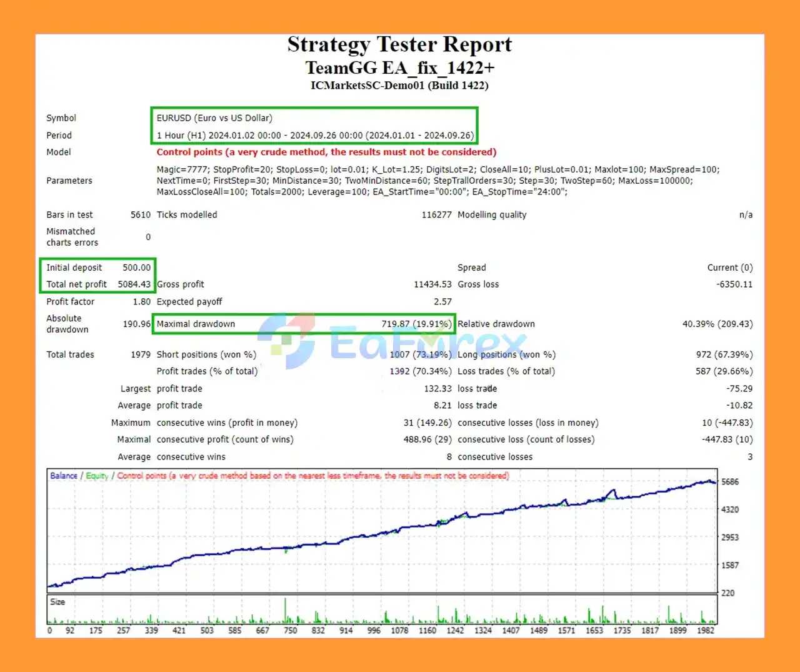Click the ICMarketsSC-Demo01 build line
Viewport: 800px width, 672px height.
[x=399, y=86]
